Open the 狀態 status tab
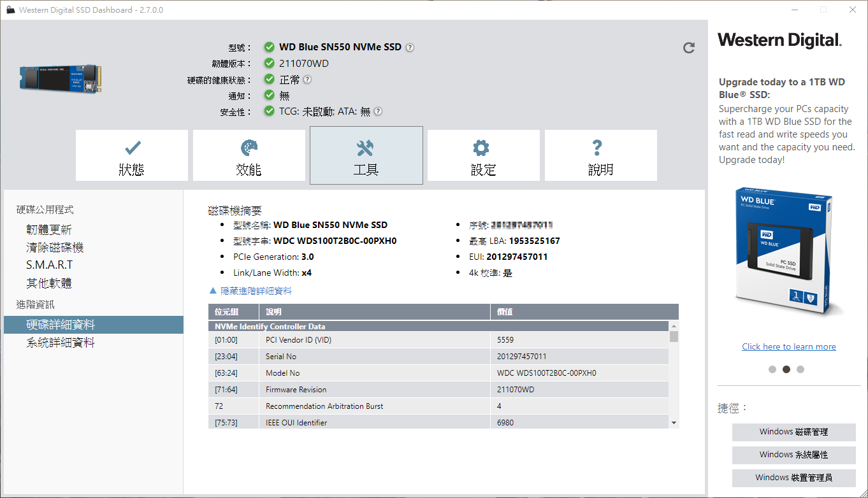Viewport: 868px width, 498px height. 131,156
